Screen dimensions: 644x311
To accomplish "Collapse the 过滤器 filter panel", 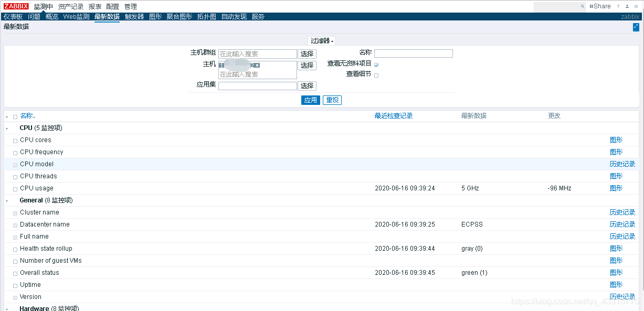I will click(321, 41).
